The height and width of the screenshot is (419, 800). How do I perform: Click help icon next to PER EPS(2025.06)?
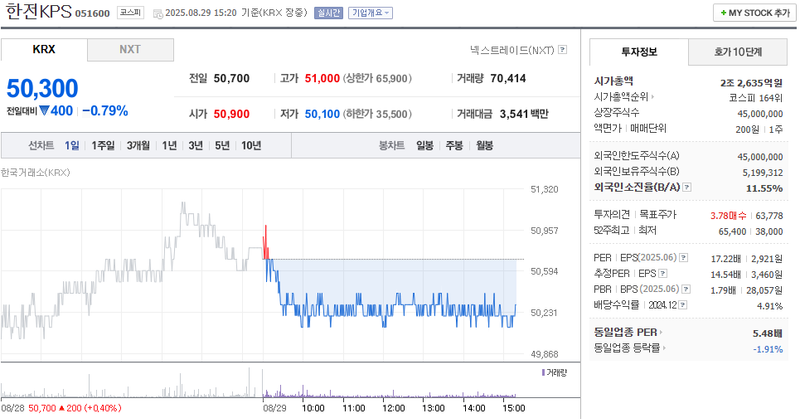[x=684, y=258]
